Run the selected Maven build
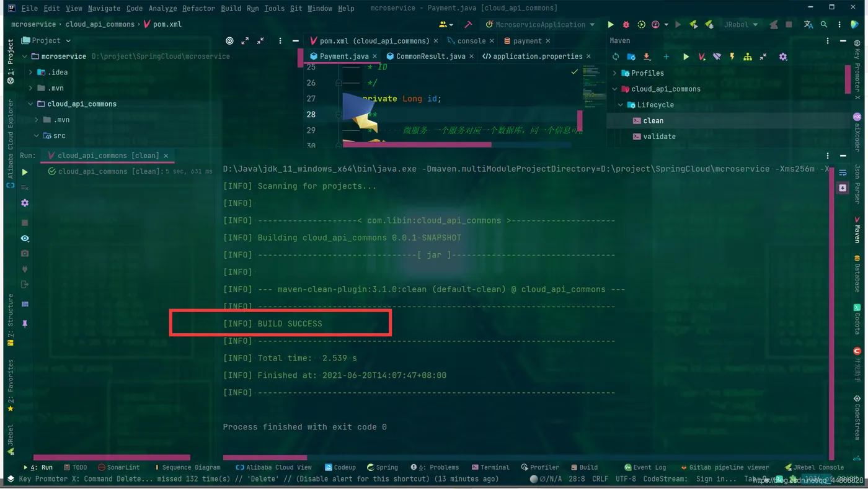 point(686,57)
